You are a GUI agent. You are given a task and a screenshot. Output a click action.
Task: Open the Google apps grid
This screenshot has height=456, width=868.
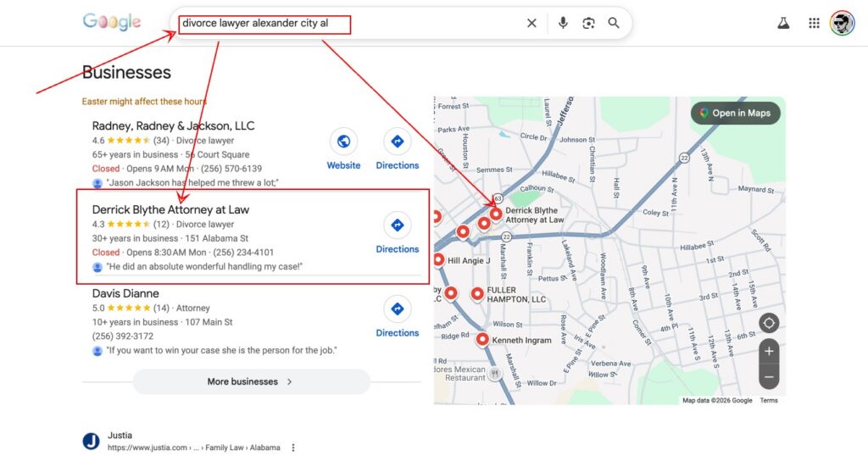click(814, 23)
